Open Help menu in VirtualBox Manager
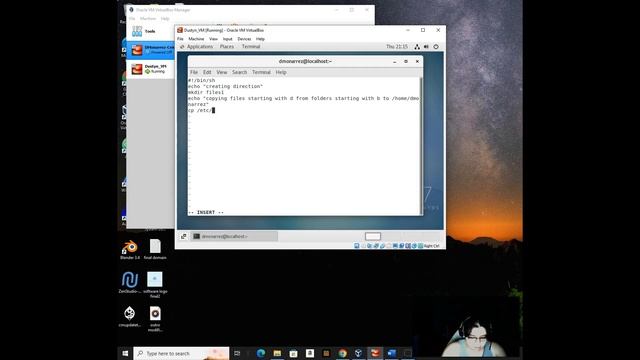Viewport: 640px width, 360px height. click(x=165, y=19)
